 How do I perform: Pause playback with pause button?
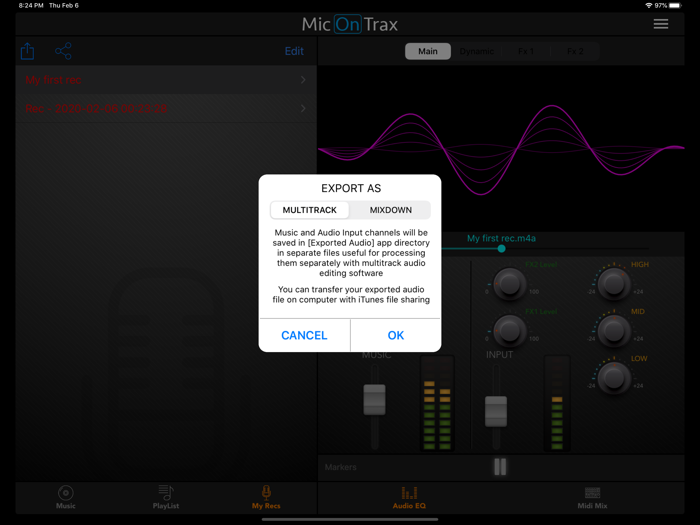point(500,467)
